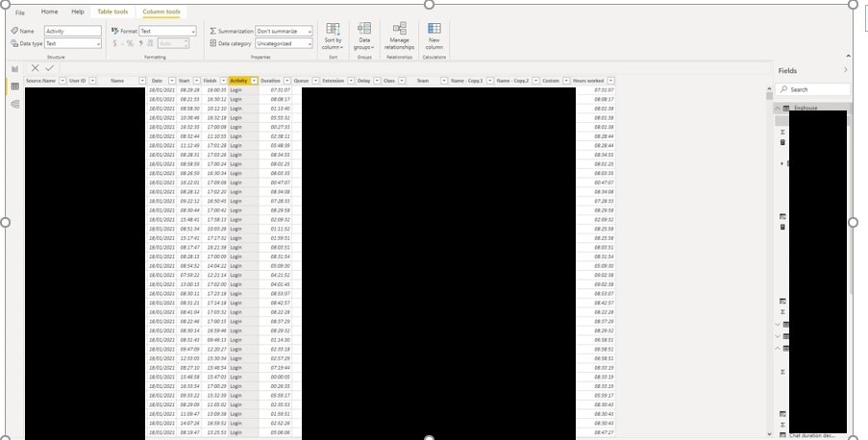868x440 pixels.
Task: Open the Data type dropdown
Action: pos(72,43)
